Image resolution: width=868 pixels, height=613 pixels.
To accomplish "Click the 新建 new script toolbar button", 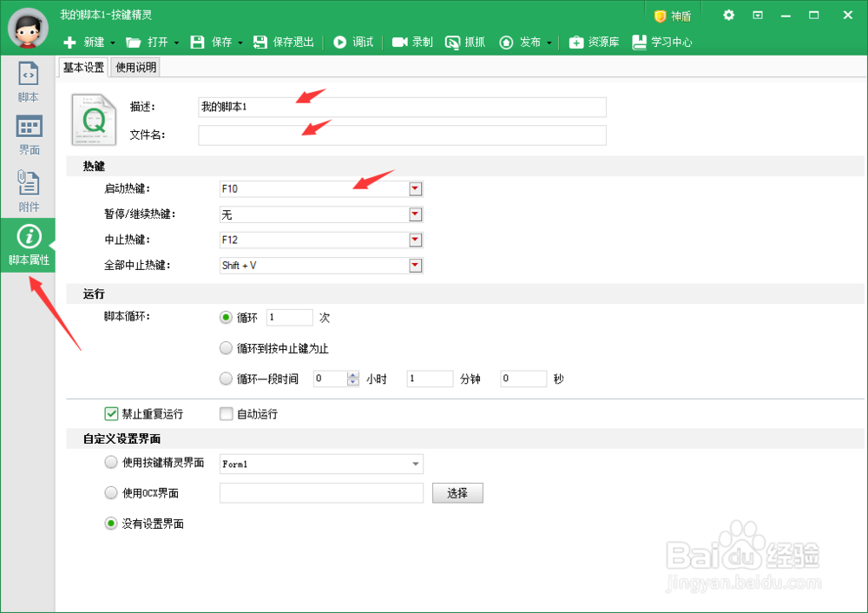I will (x=83, y=42).
